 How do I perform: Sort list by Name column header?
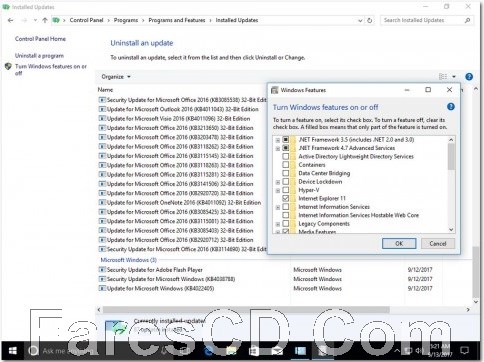(x=105, y=90)
